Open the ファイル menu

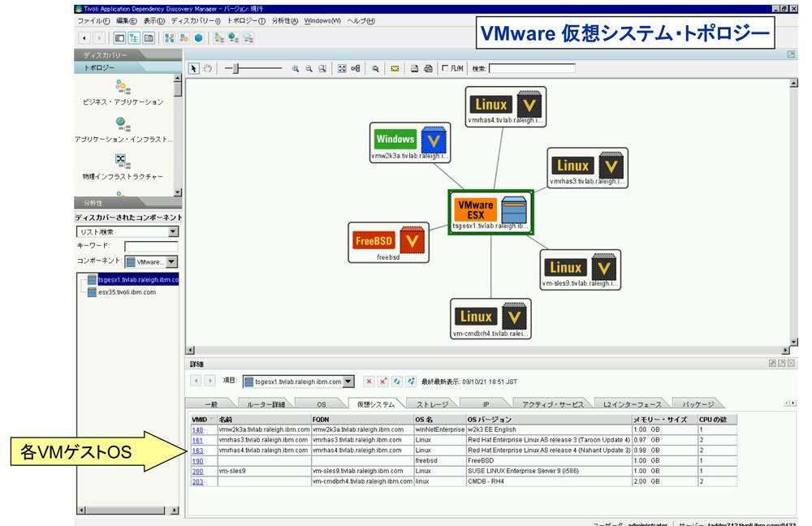coord(93,21)
